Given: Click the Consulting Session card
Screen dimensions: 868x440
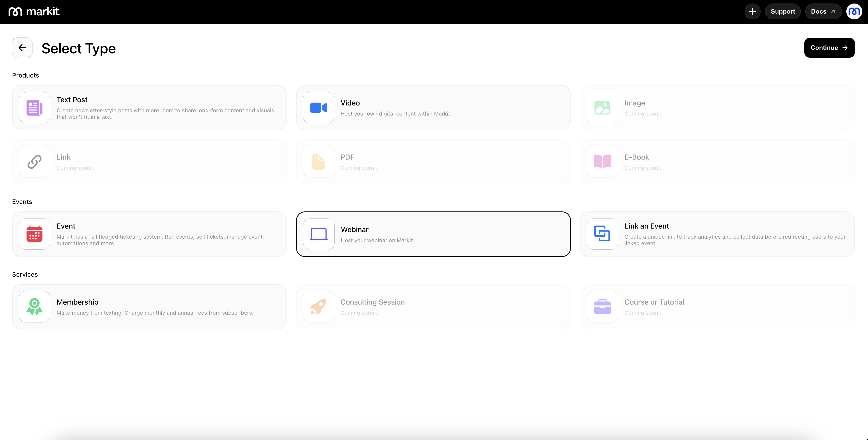Looking at the screenshot, I should click(433, 307).
